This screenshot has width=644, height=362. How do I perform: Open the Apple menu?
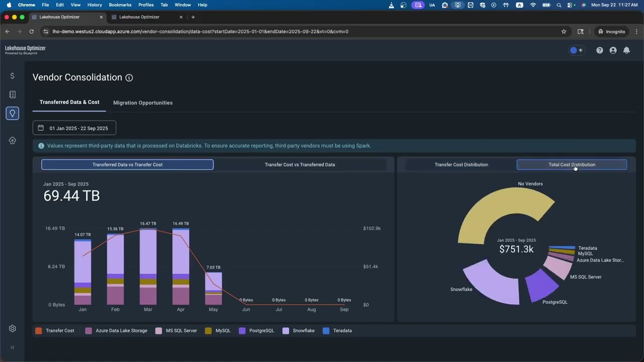pos(9,5)
